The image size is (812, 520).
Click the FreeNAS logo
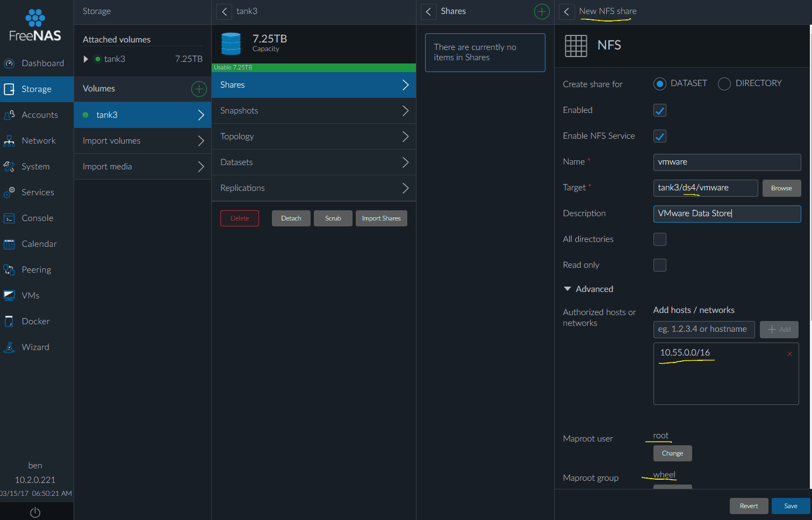click(35, 26)
